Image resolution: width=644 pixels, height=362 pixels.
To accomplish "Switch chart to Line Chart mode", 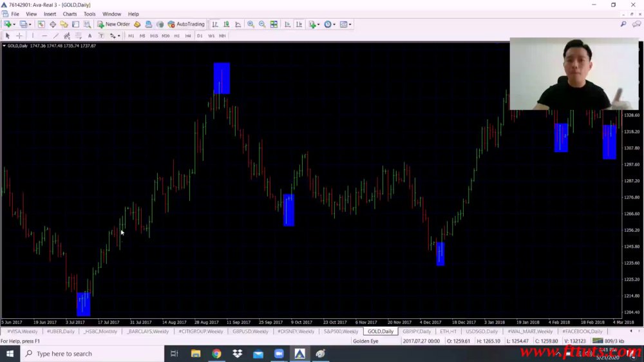I will 238,24.
